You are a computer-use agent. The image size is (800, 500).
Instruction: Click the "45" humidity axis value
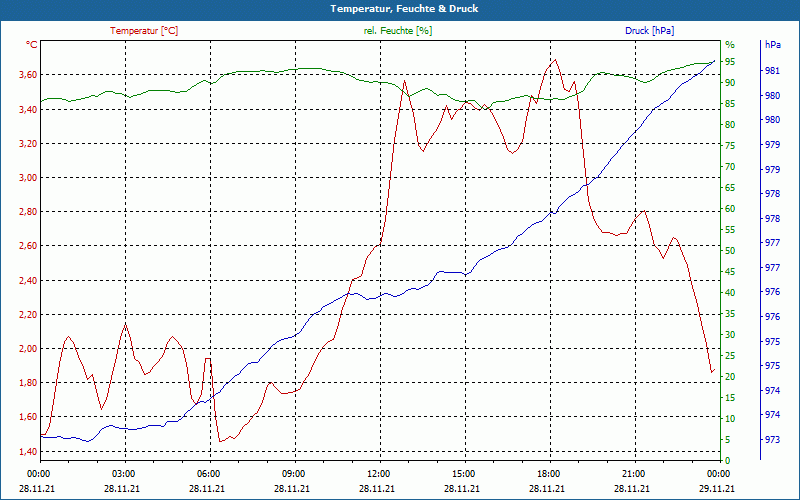click(730, 271)
